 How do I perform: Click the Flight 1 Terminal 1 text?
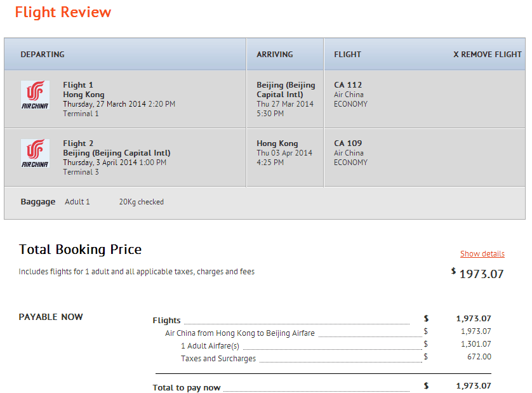point(81,114)
